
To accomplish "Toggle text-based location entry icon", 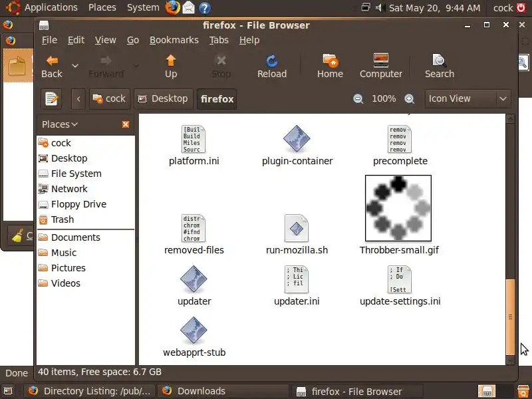I will pyautogui.click(x=51, y=99).
